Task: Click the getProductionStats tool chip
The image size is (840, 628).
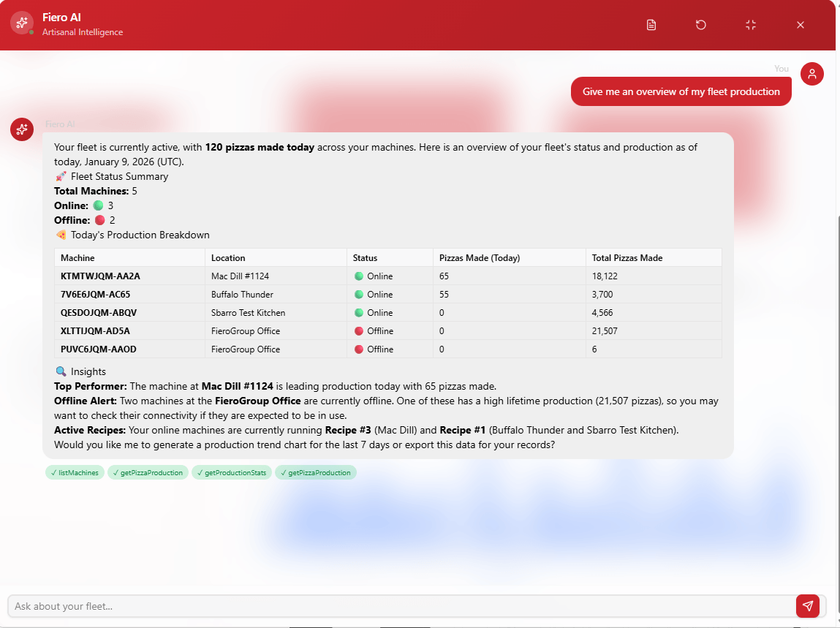Action: pyautogui.click(x=232, y=473)
